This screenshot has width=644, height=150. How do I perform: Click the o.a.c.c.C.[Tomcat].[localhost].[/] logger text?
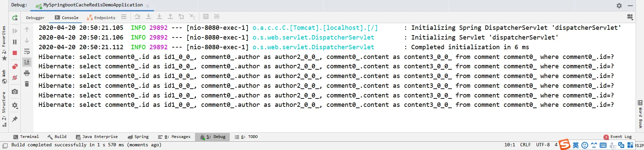pyautogui.click(x=315, y=28)
